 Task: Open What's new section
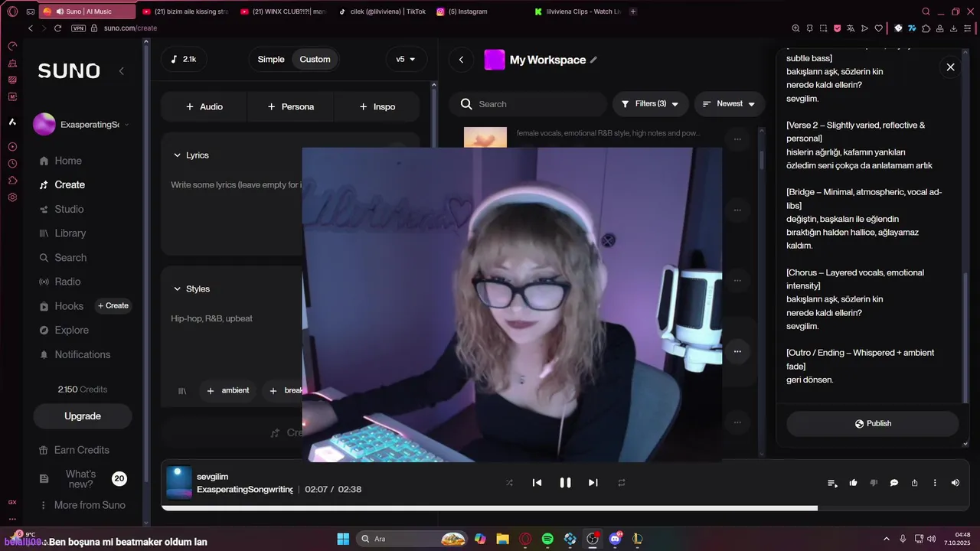83,479
